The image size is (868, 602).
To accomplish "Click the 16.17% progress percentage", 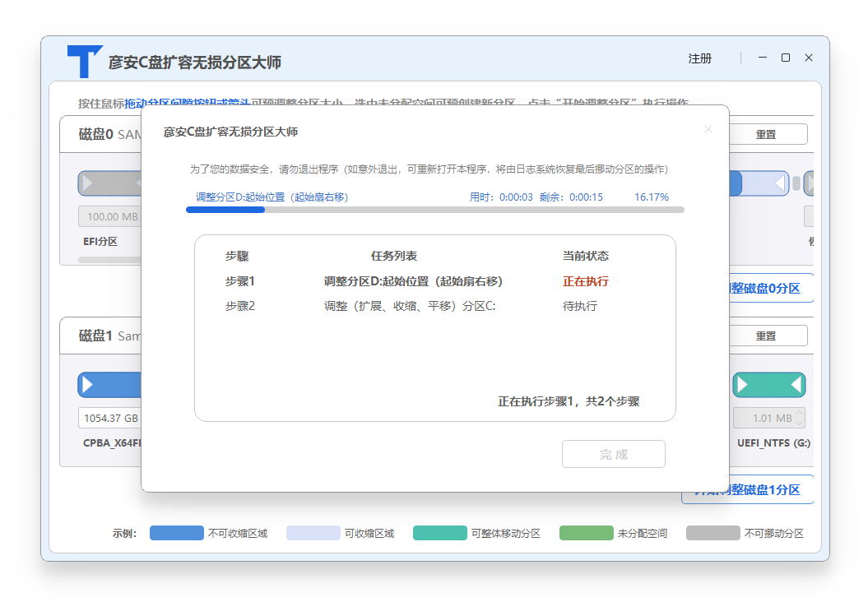I will coord(652,197).
